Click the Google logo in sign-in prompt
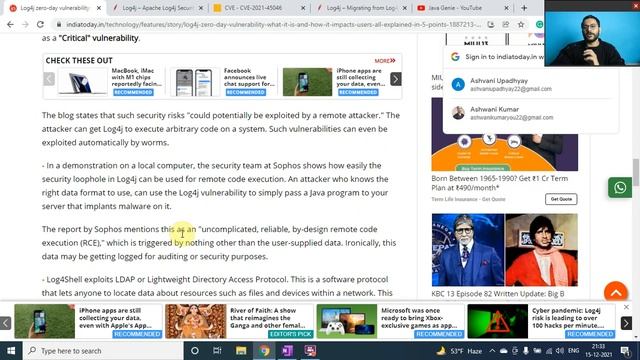The image size is (640, 360). click(x=455, y=57)
